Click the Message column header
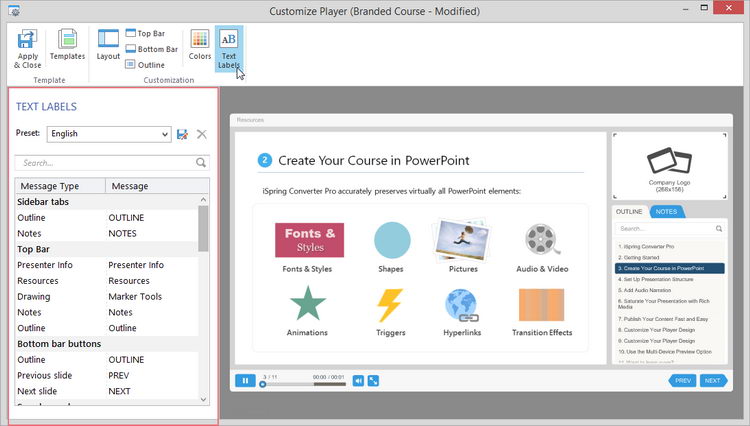Image resolution: width=750 pixels, height=426 pixels. click(157, 186)
